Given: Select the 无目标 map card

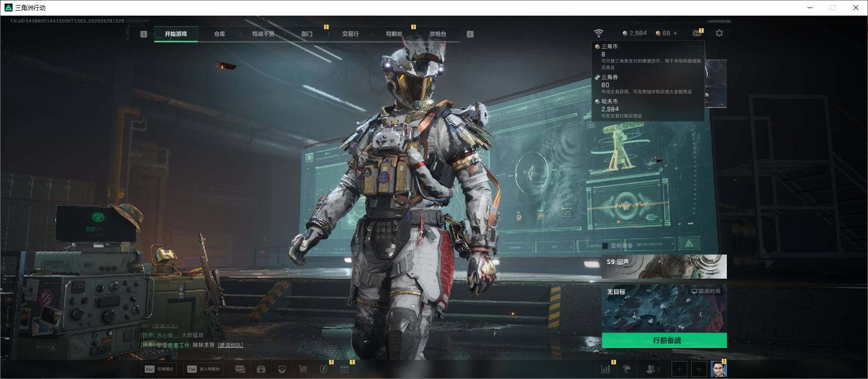Looking at the screenshot, I should coord(664,308).
